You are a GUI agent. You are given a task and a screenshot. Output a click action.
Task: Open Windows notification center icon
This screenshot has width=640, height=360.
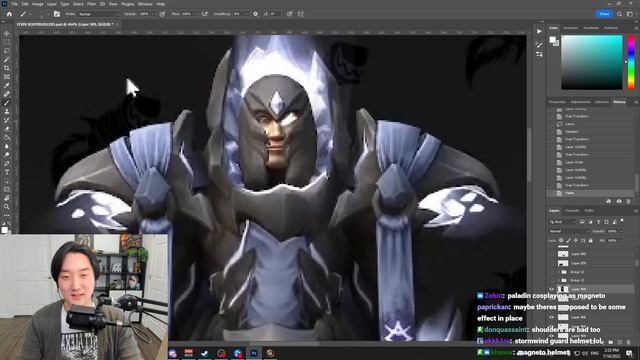(629, 353)
